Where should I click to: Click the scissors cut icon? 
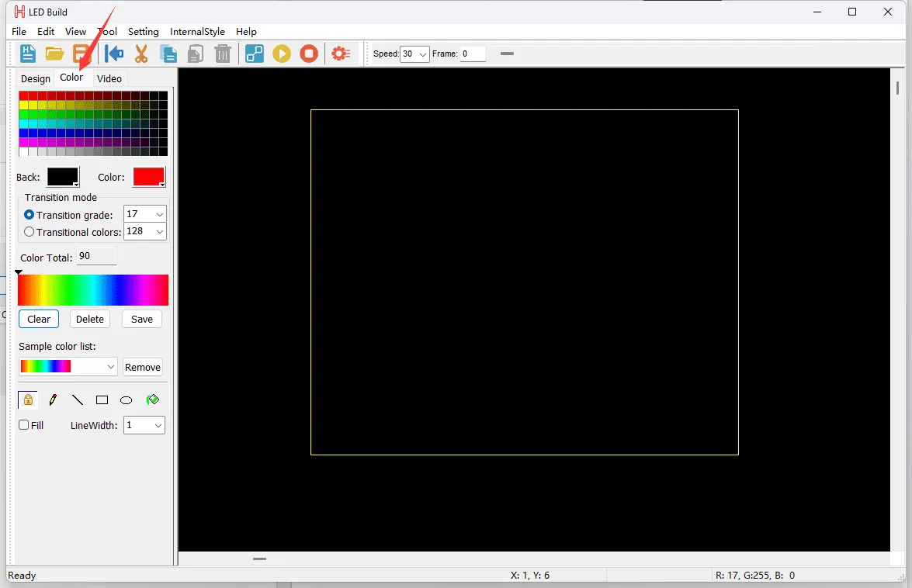(140, 54)
